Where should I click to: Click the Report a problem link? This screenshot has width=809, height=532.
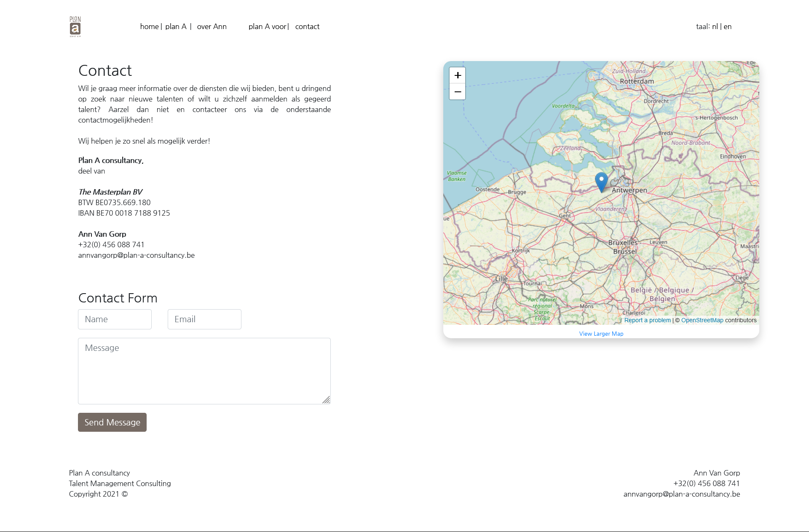(647, 320)
